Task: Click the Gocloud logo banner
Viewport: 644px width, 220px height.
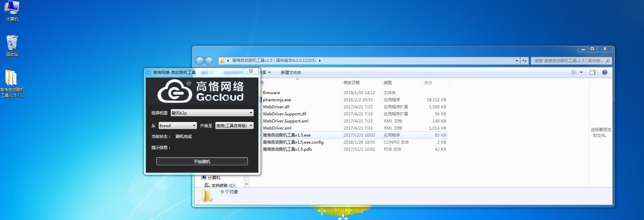Action: pyautogui.click(x=202, y=91)
